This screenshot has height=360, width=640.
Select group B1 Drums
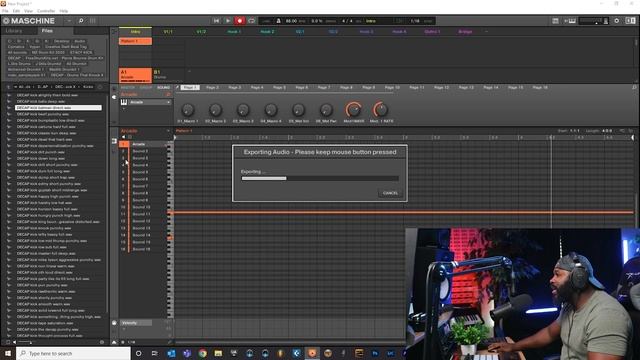click(x=168, y=75)
